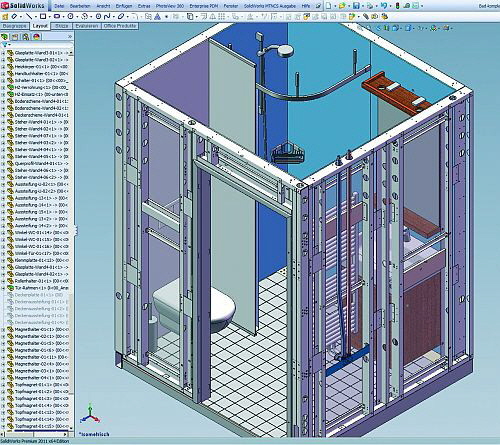Open the Fenster menu
This screenshot has width=500, height=445.
coord(231,6)
